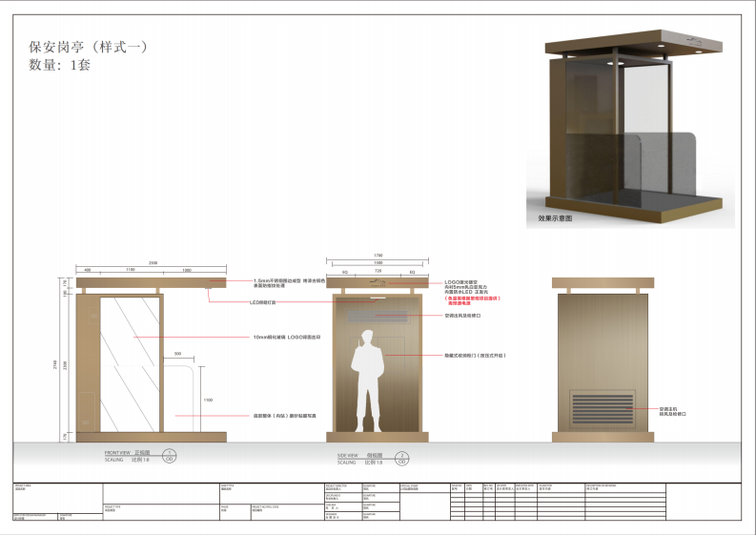Image resolution: width=756 pixels, height=535 pixels.
Task: Click the 2500 overall width dimension
Action: tap(152, 264)
